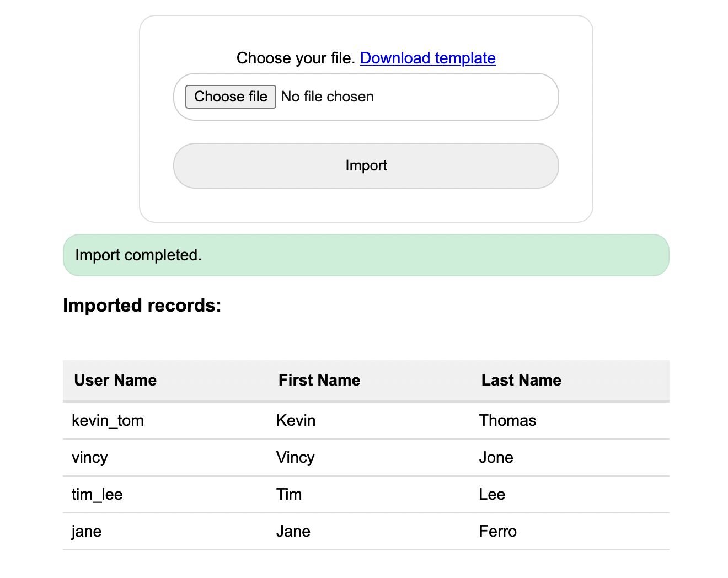
Task: Click the Kevin first name cell
Action: [295, 420]
